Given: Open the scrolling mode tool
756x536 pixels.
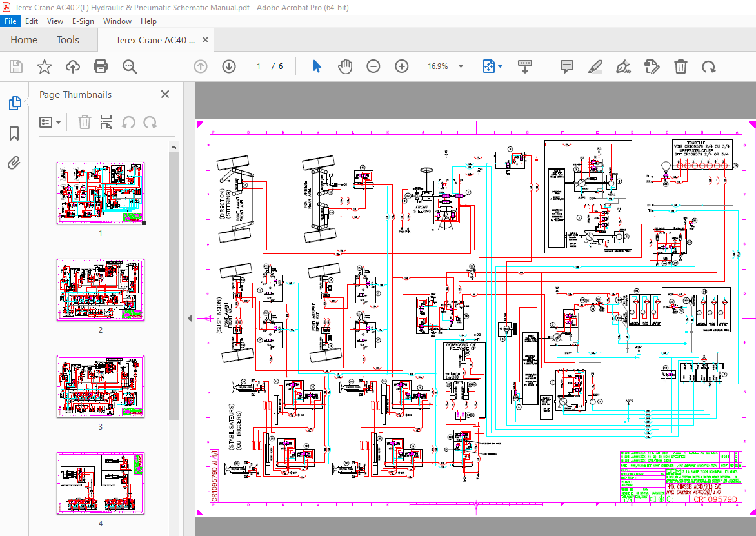Looking at the screenshot, I should [524, 66].
